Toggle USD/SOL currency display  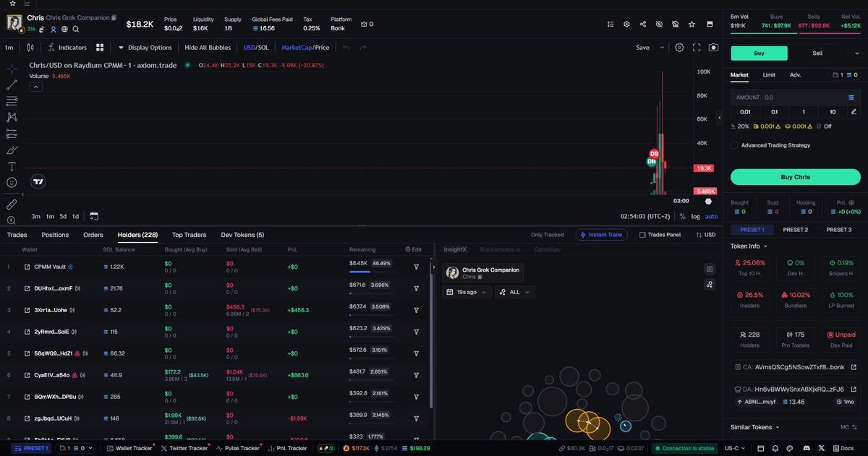click(257, 48)
